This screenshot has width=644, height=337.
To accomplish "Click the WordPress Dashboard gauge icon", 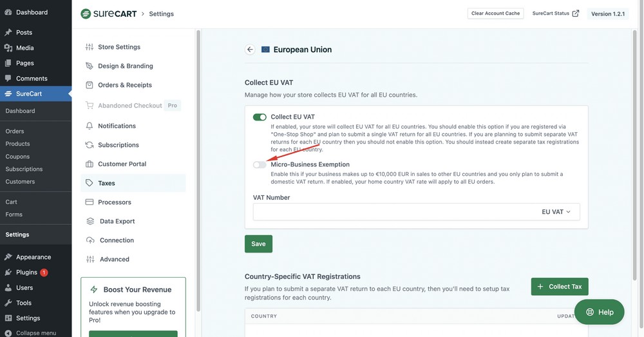I will [8, 12].
